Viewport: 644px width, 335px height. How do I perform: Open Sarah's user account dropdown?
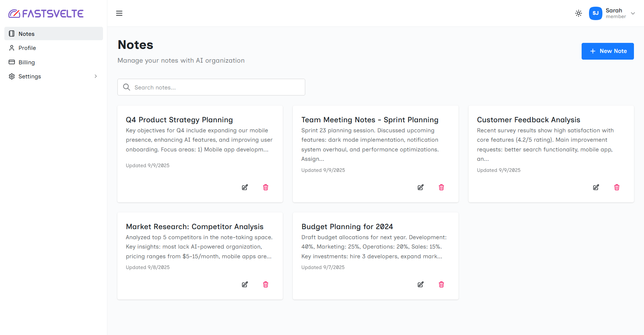click(633, 13)
